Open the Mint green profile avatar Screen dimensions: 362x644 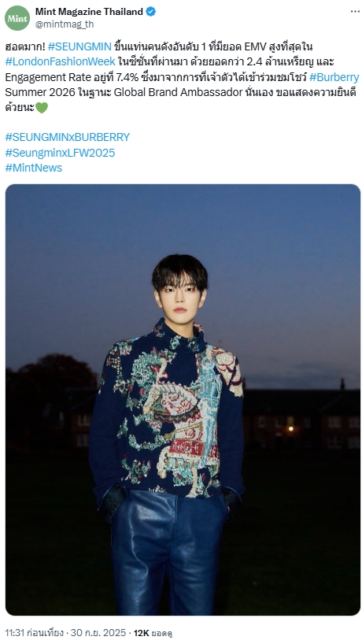pyautogui.click(x=17, y=18)
